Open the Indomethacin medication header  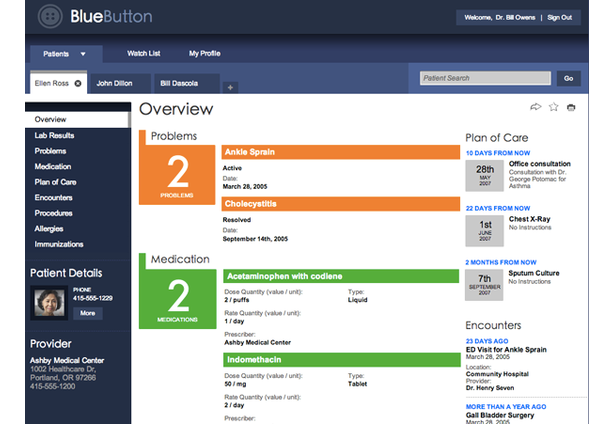click(342, 360)
